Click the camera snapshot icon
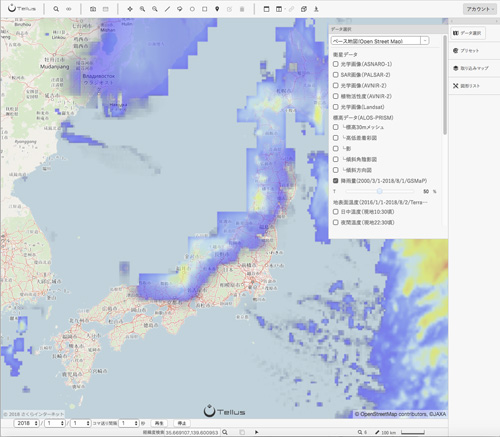Image resolution: width=500 pixels, height=437 pixels. (93, 9)
